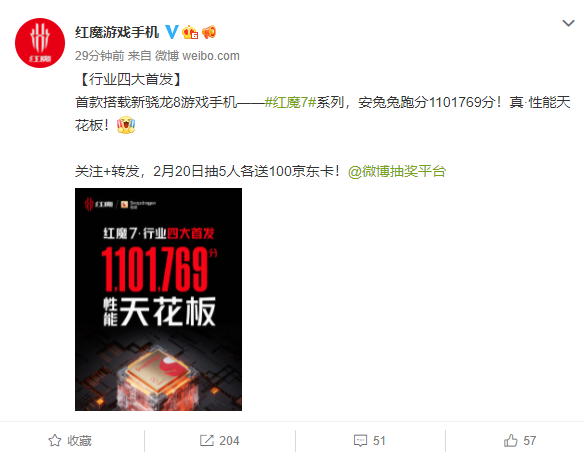584x456 pixels.
Task: Click the megaphone badge icon
Action: pyautogui.click(x=209, y=32)
